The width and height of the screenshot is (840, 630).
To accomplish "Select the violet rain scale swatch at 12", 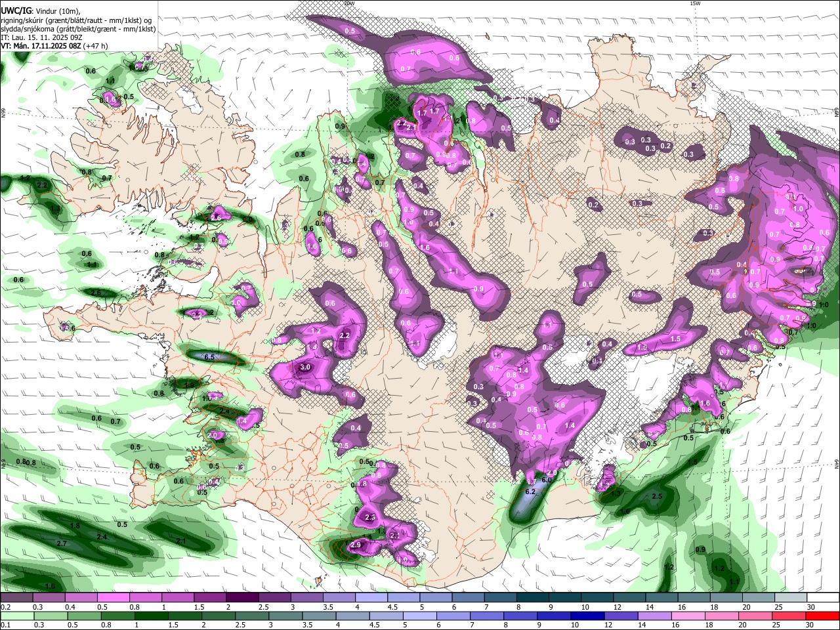I will pos(621,616).
